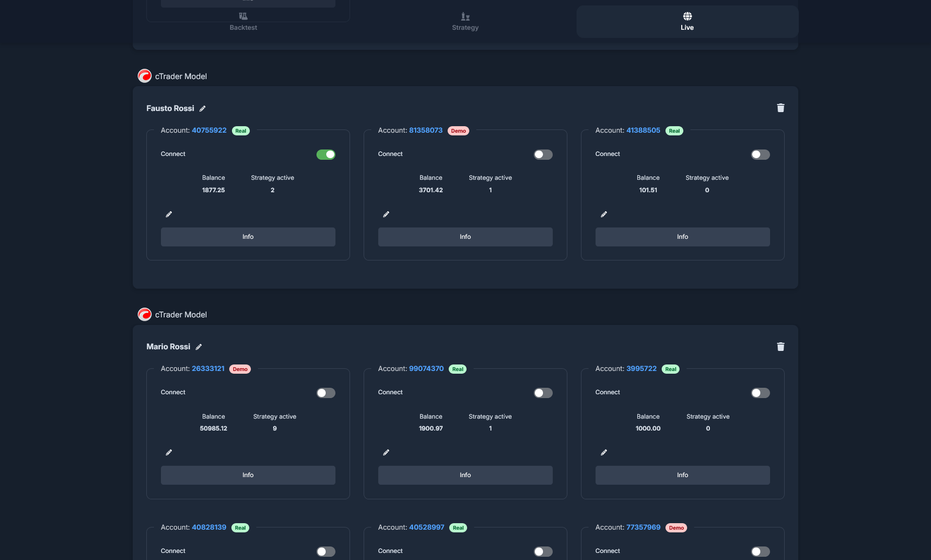The image size is (931, 560).
Task: Switch to the Strategy tab
Action: point(465,22)
